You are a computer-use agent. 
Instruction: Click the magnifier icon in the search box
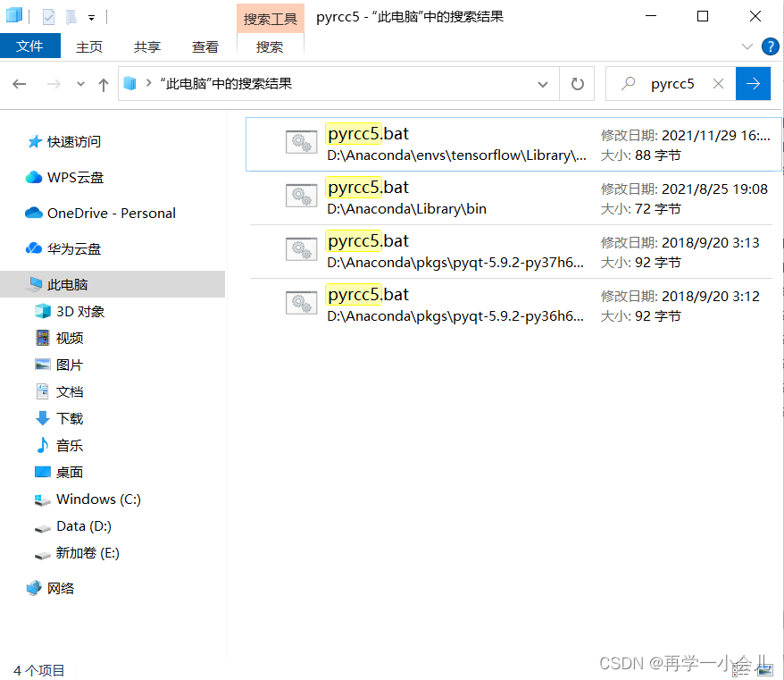[x=630, y=83]
